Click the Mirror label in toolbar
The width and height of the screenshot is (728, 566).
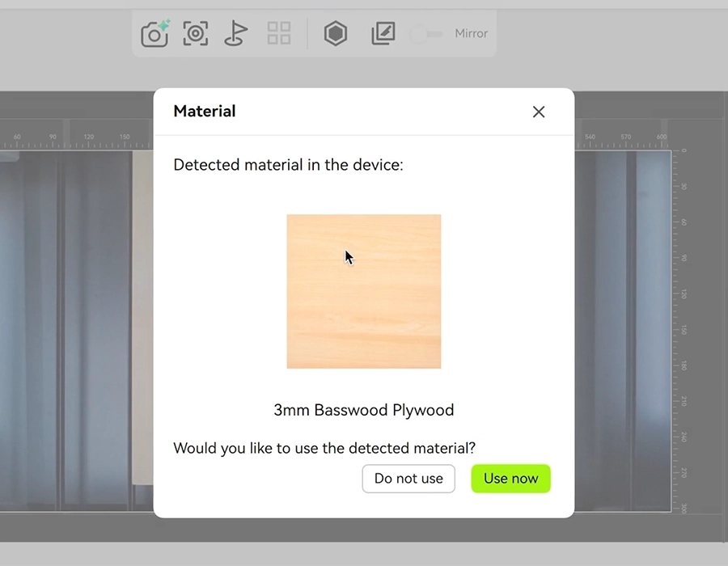472,33
